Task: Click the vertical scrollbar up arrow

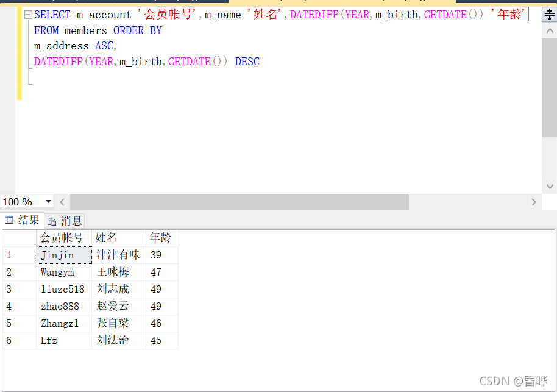Action: click(550, 31)
